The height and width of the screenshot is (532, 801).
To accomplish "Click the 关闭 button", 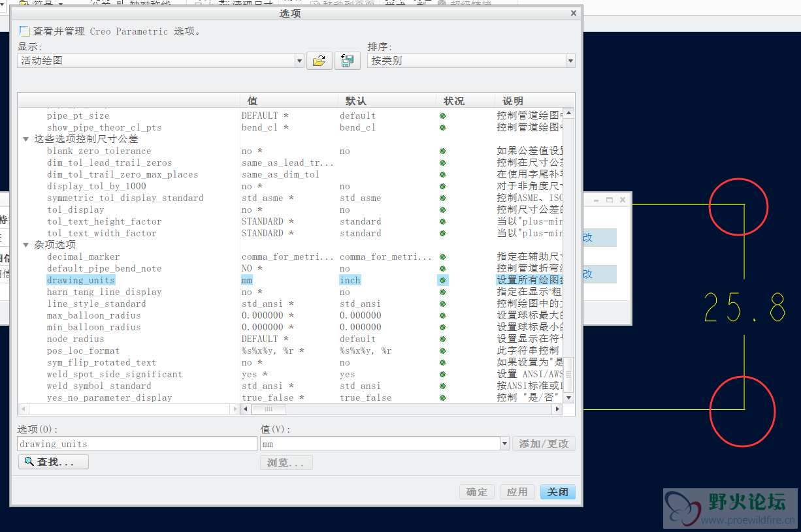I will [558, 492].
